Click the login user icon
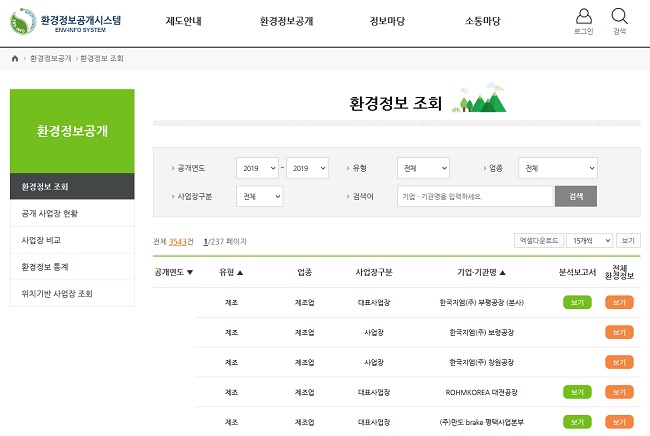The height and width of the screenshot is (436, 650). pos(583,17)
